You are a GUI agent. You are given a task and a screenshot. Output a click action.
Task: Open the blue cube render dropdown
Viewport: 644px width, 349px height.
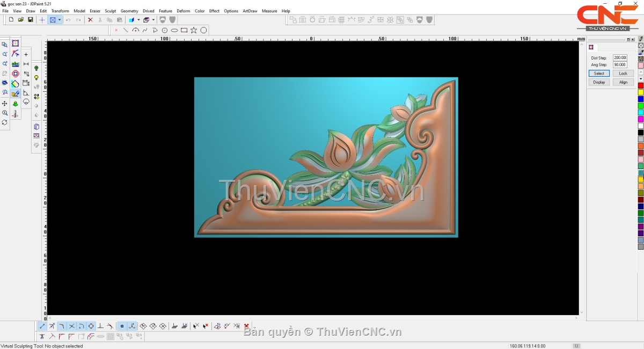[x=138, y=20]
